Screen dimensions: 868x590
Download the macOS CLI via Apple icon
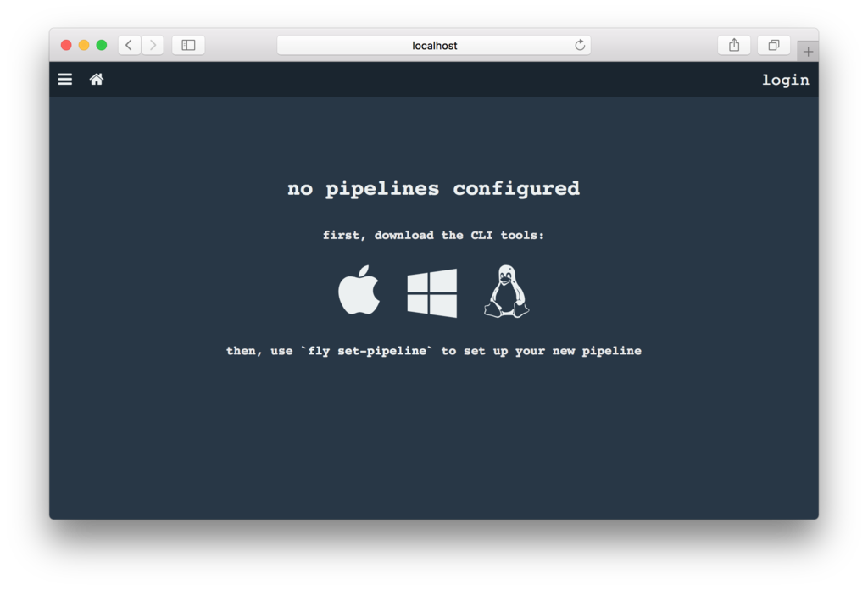click(359, 290)
